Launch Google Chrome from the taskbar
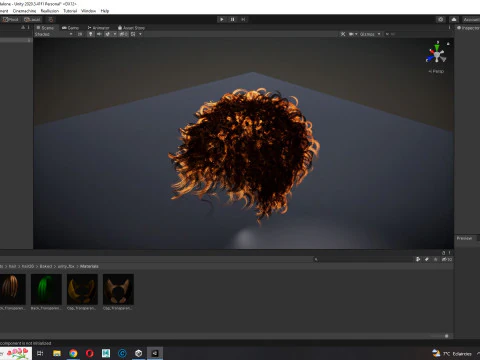The width and height of the screenshot is (480, 360). point(73,353)
